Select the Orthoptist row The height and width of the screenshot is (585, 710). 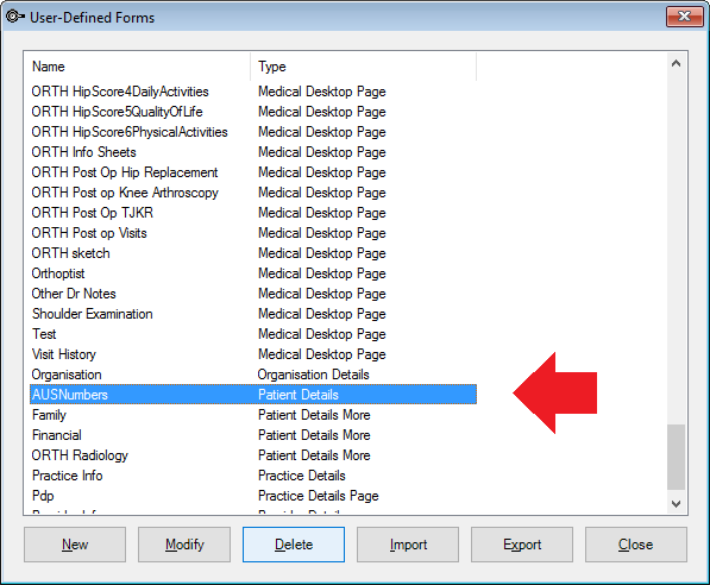254,273
